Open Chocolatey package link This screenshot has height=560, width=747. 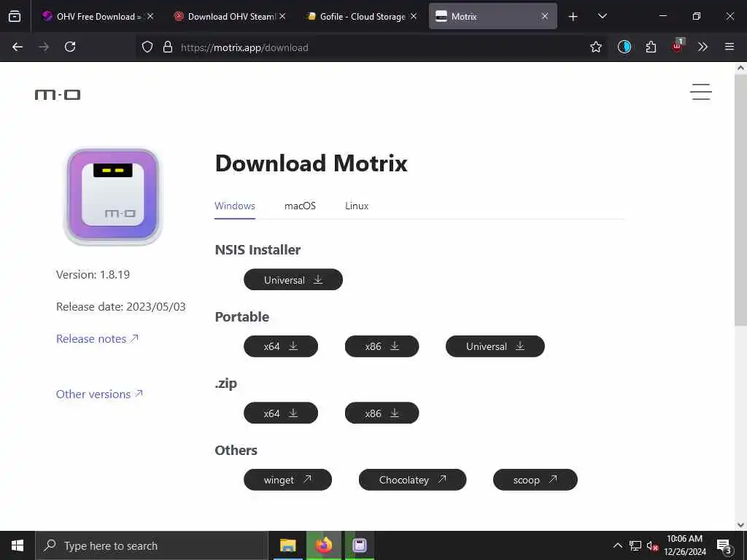(x=413, y=480)
